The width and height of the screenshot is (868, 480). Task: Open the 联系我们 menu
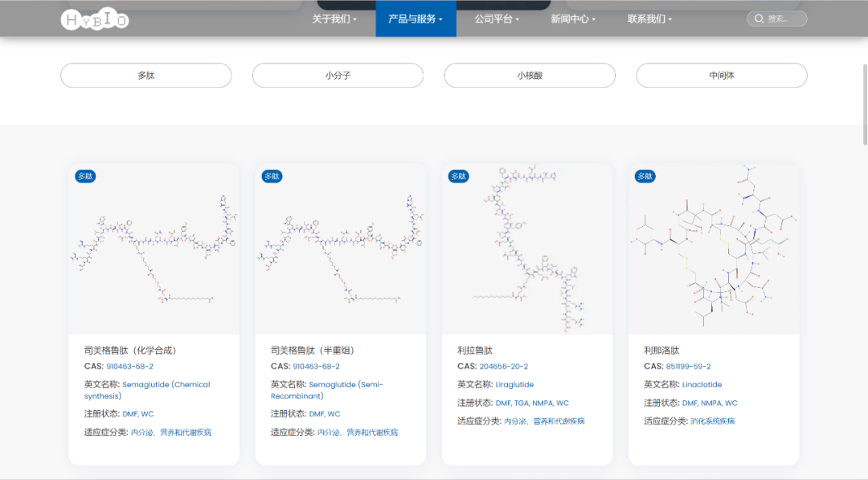tap(649, 18)
